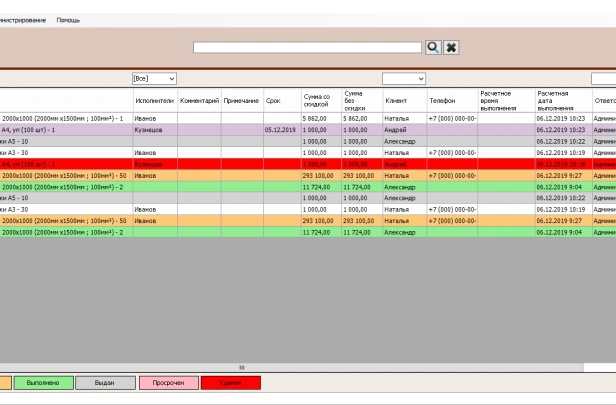Sort by the Срок column header
The height and width of the screenshot is (405, 616).
pyautogui.click(x=273, y=100)
